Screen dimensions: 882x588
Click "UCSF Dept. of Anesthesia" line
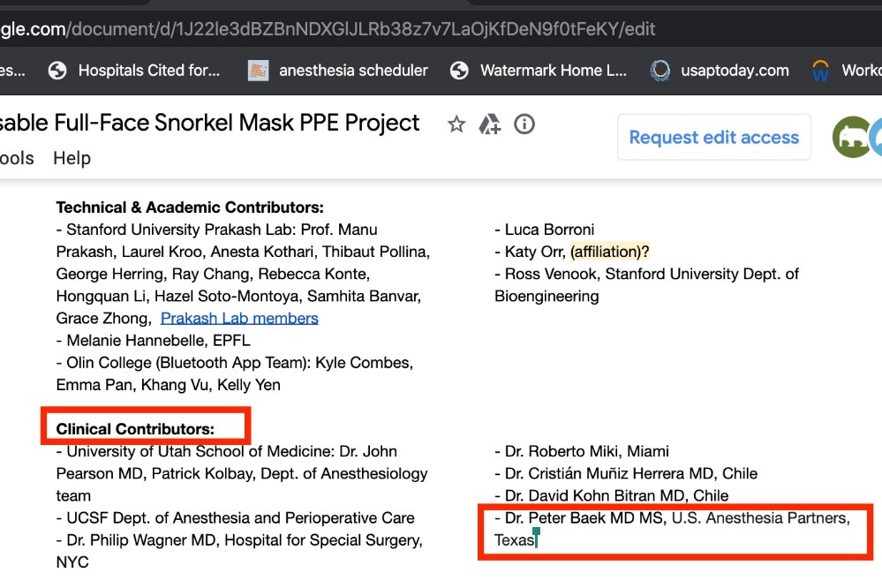click(x=235, y=517)
